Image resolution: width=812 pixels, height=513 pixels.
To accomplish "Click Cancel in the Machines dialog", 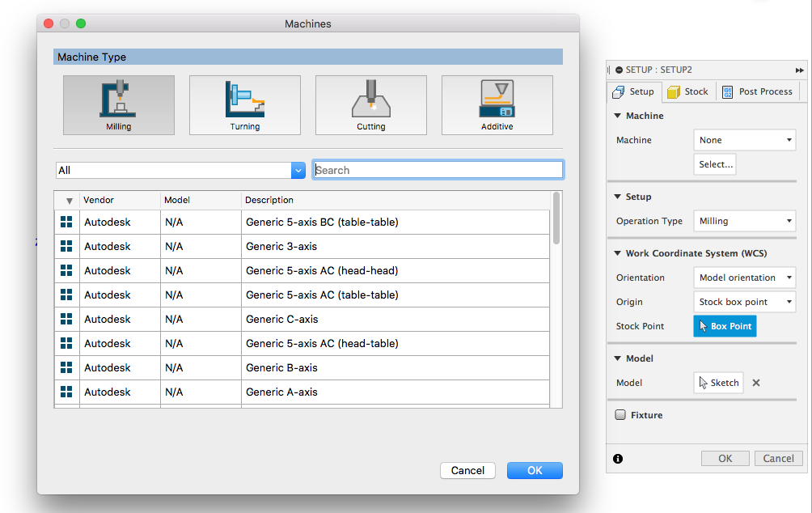I will tap(467, 470).
